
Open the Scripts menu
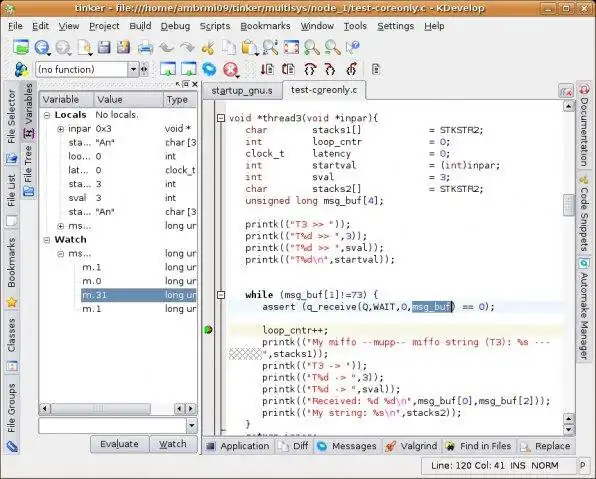(215, 26)
